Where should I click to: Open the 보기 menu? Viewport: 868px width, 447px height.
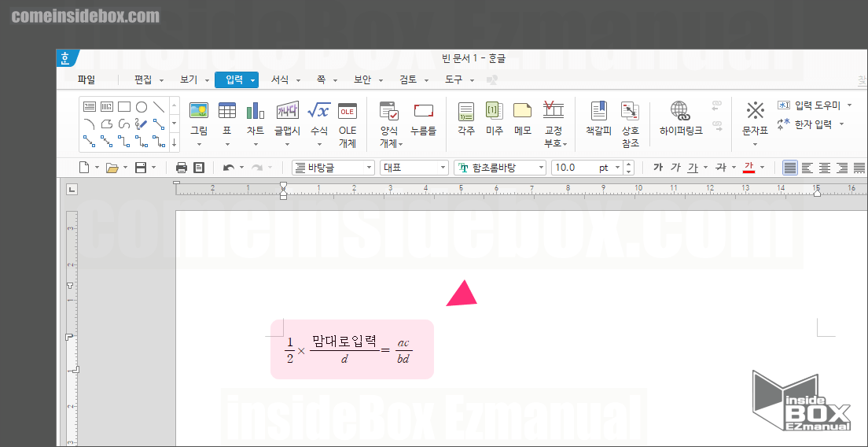point(189,79)
